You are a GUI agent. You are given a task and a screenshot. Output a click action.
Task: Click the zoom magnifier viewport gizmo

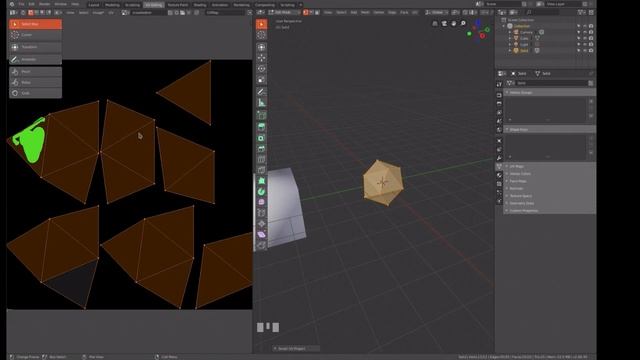coord(463,24)
